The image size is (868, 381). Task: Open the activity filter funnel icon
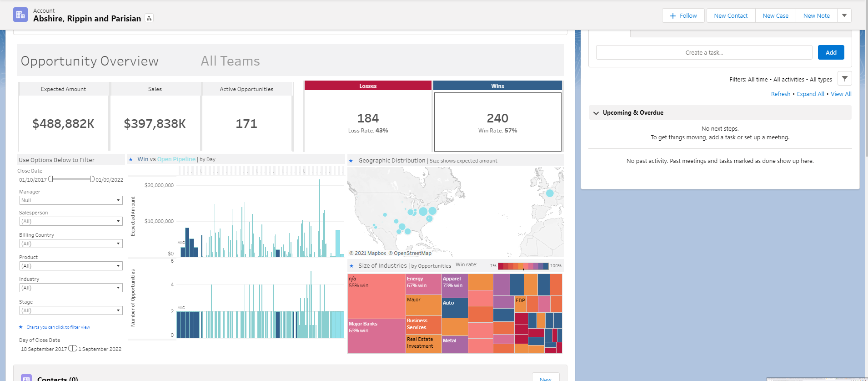pos(844,79)
